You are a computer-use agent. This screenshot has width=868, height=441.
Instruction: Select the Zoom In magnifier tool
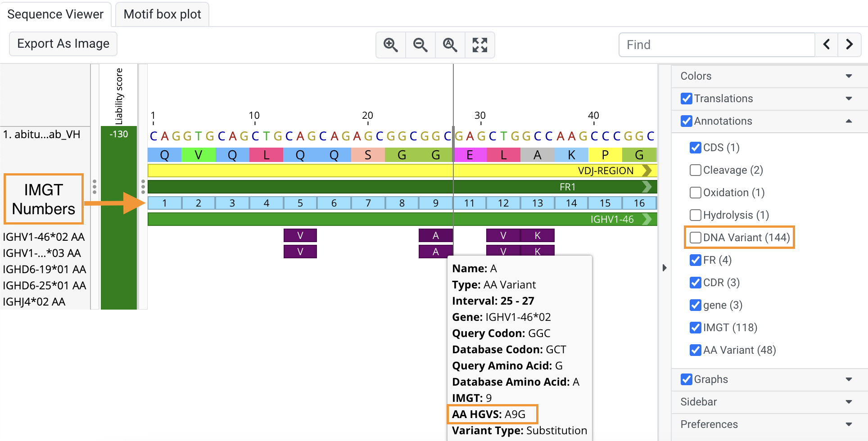click(x=390, y=45)
